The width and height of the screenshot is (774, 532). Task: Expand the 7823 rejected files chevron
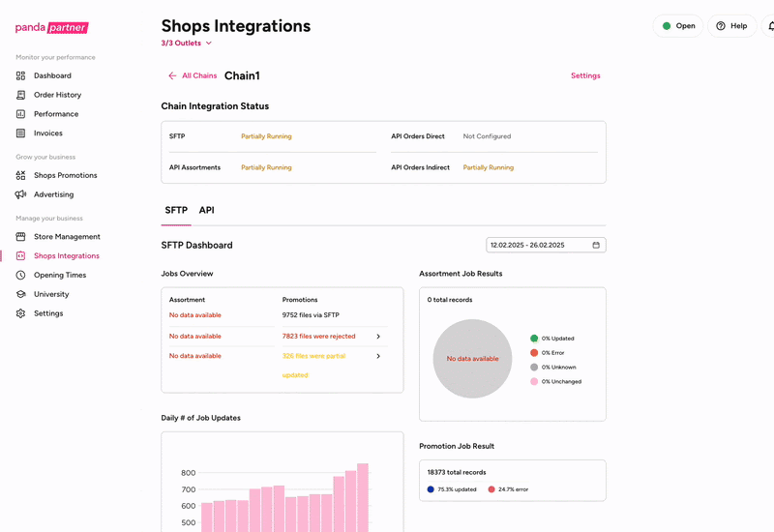377,337
